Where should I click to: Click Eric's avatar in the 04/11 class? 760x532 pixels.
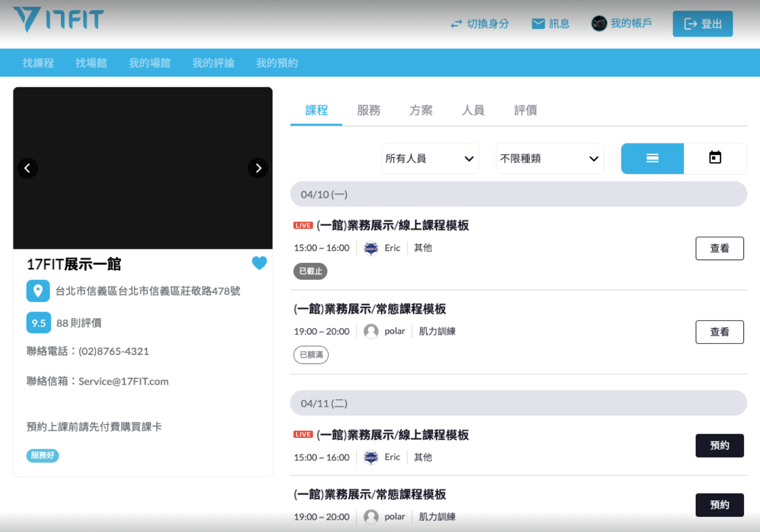point(371,458)
